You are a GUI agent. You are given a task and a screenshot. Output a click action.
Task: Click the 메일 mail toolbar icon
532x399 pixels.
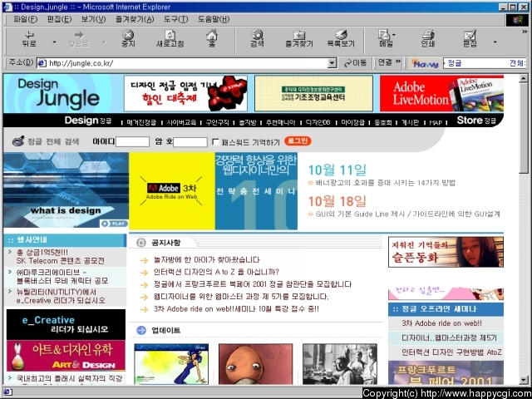[386, 39]
